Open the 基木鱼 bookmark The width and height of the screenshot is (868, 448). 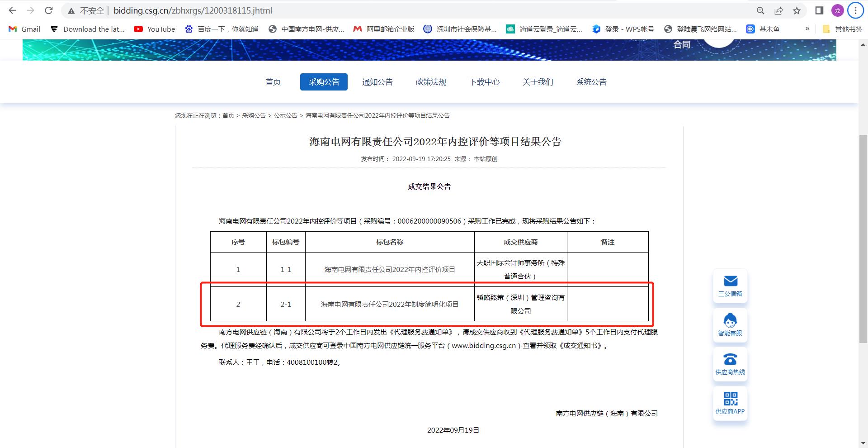pyautogui.click(x=763, y=29)
